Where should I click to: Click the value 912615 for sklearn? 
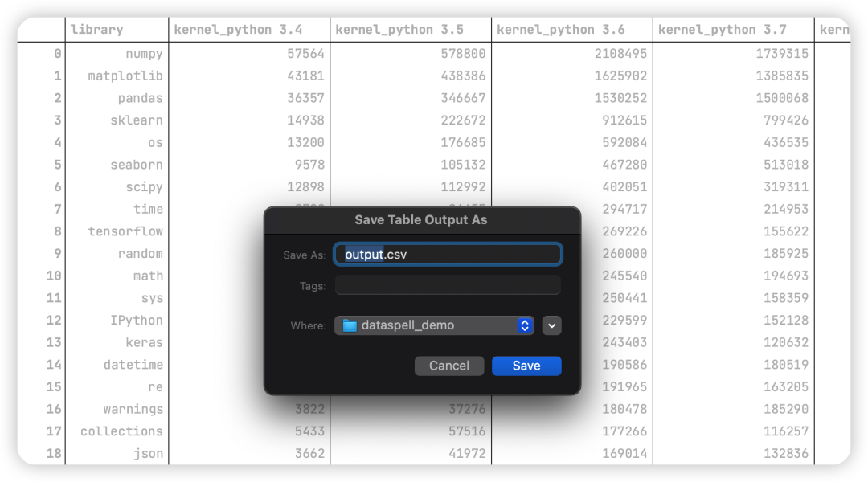click(x=624, y=120)
